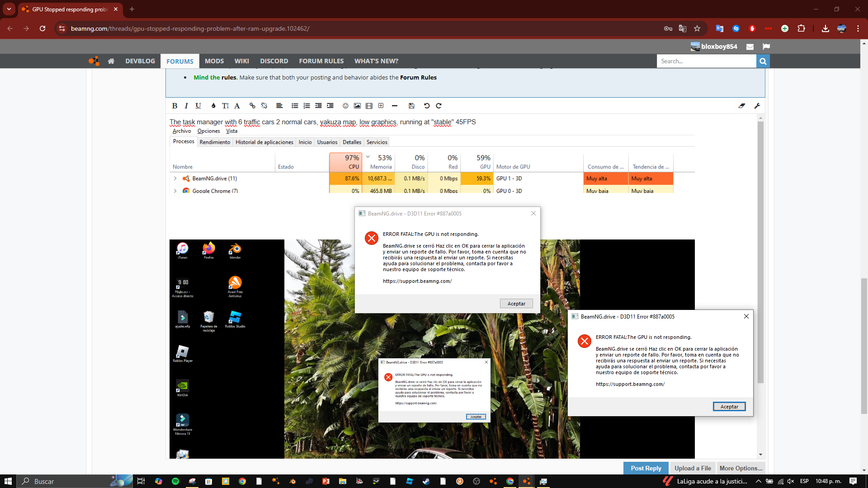Follow the bold Forum Rules link
The height and width of the screenshot is (488, 868).
pos(418,77)
